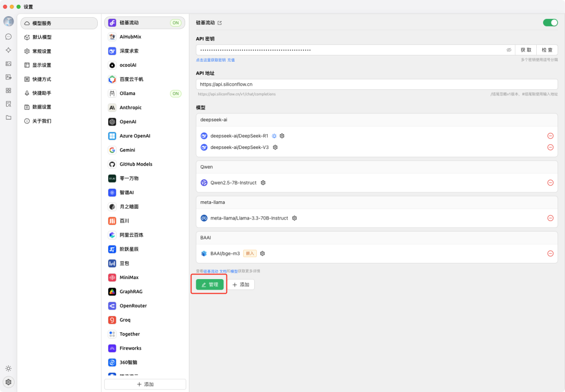Open 默认模型 settings section
Screen dimensions: 565x392
pyautogui.click(x=59, y=37)
